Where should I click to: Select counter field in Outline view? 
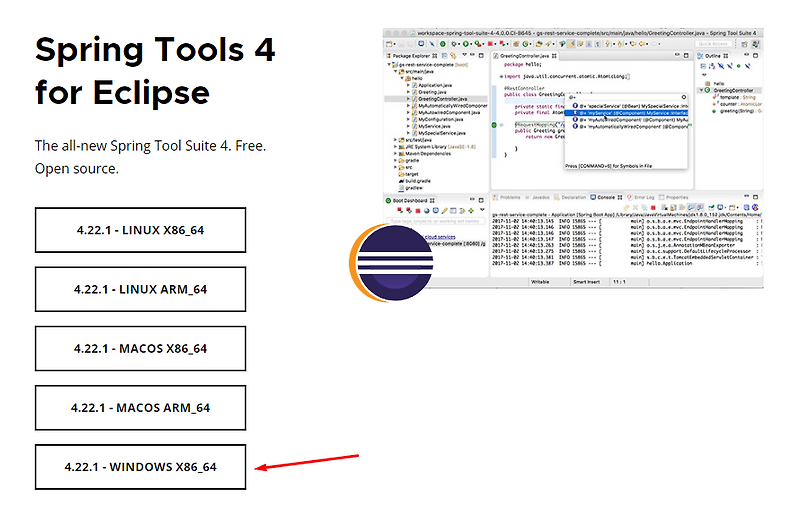click(x=737, y=104)
